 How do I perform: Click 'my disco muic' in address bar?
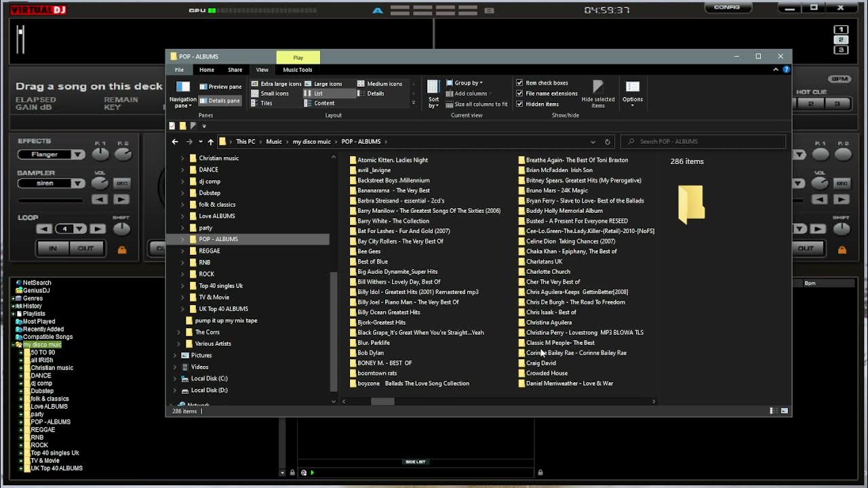point(311,142)
